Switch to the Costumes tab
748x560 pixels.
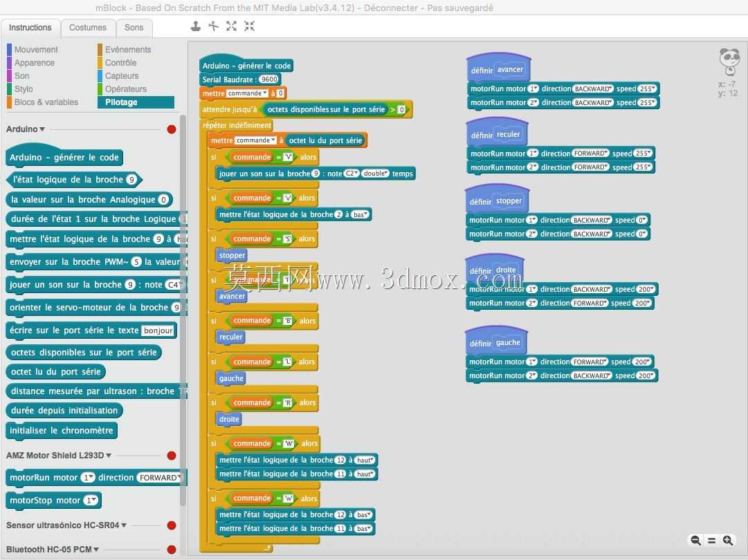[x=88, y=28]
